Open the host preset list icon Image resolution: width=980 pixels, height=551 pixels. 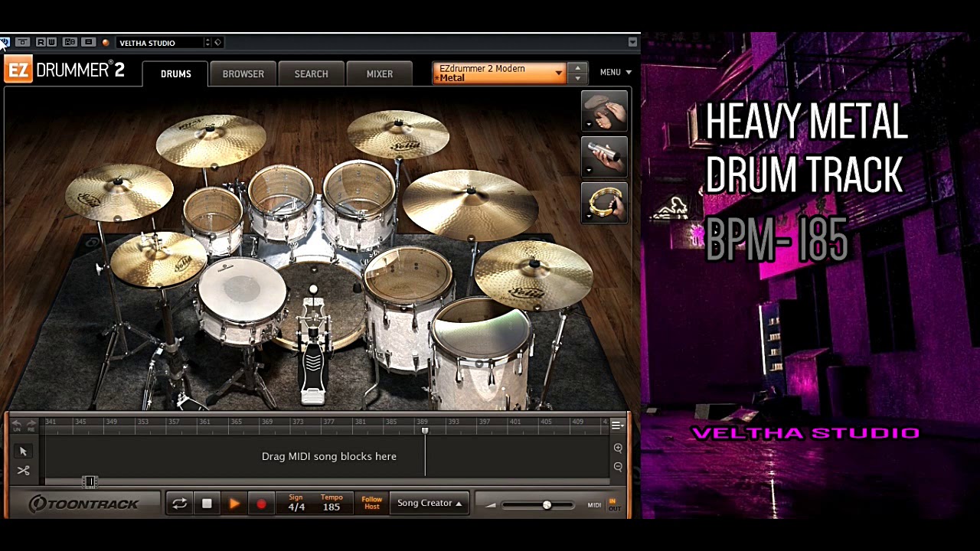point(88,42)
